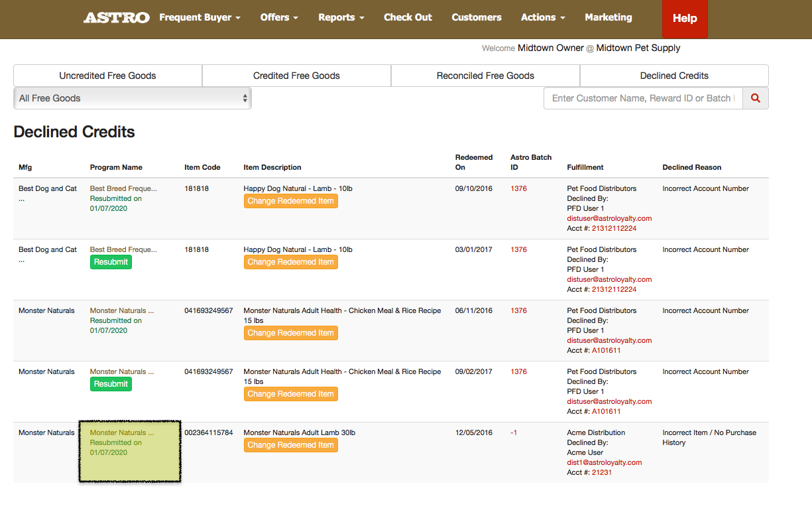Change redeemed item for 09/10/2016 row
The image size is (812, 518).
[290, 201]
